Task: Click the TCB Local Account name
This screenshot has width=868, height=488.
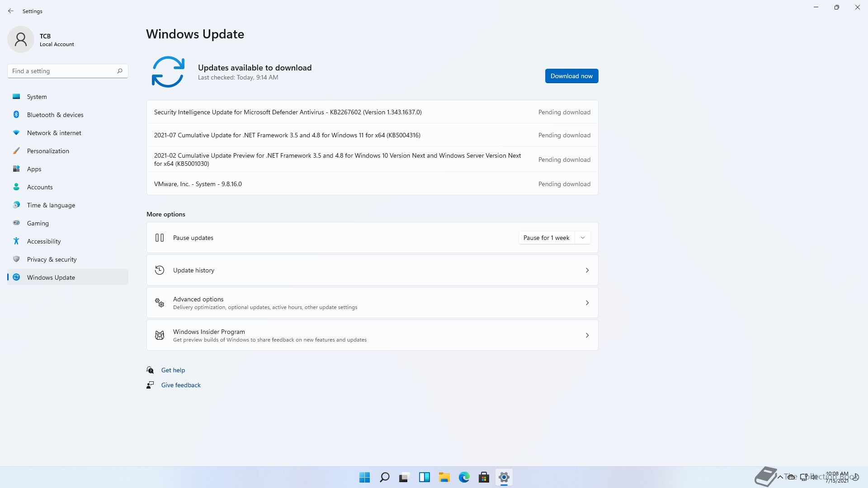Action: pos(57,40)
